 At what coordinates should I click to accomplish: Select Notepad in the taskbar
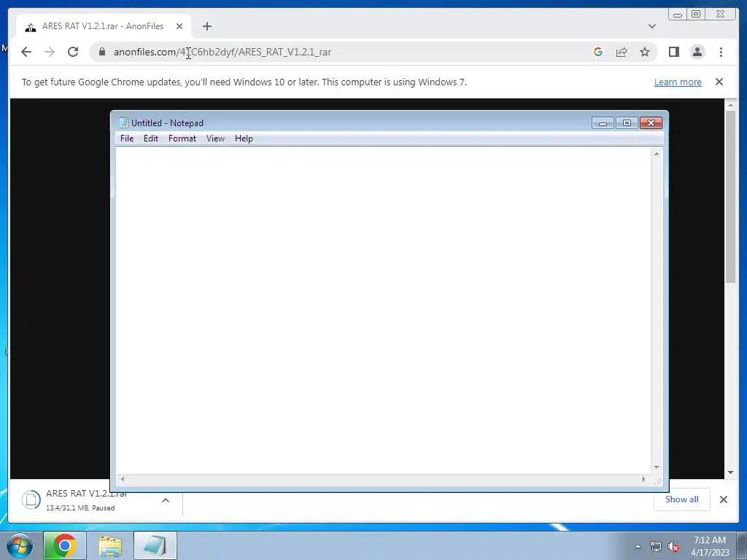(155, 545)
